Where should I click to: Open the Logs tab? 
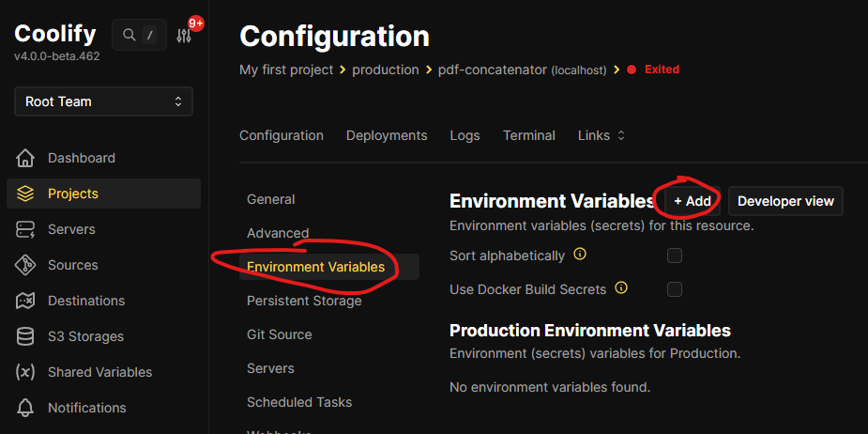click(464, 135)
